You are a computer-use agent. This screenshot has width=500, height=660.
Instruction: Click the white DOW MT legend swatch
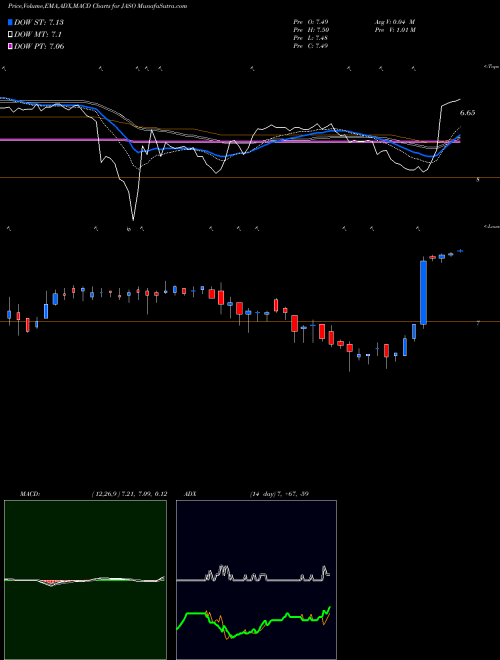click(x=10, y=35)
